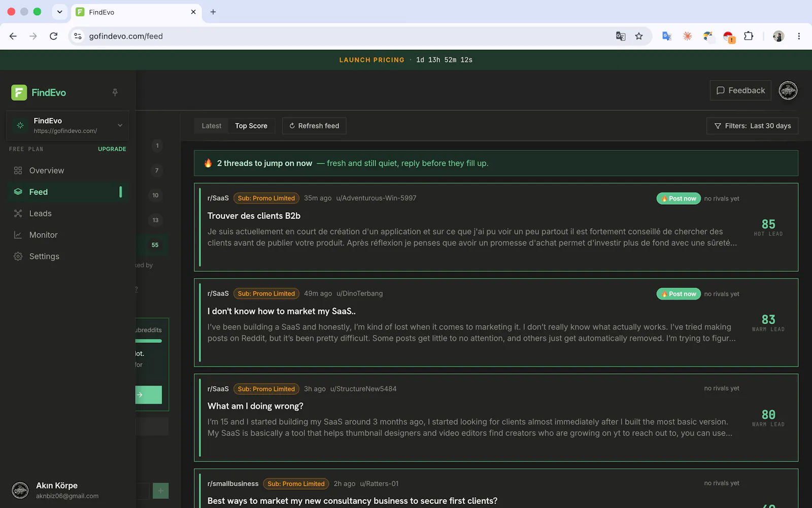Select the number 55 item behind sidebar
The height and width of the screenshot is (508, 812).
pos(155,245)
